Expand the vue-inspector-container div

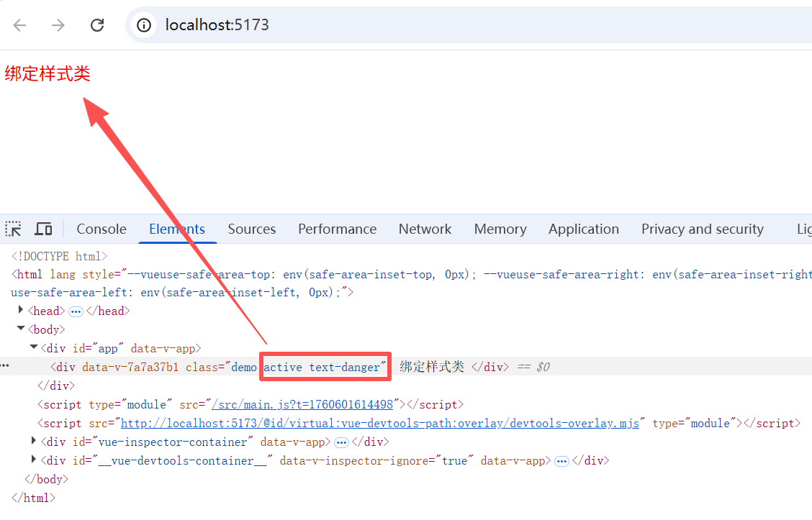(34, 440)
